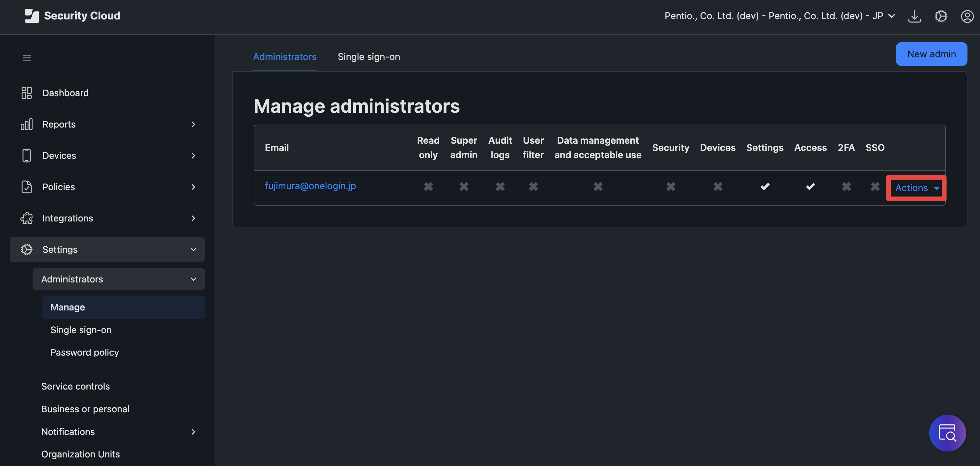Viewport: 980px width, 466px height.
Task: Click the Reports bar chart icon
Action: pos(27,124)
